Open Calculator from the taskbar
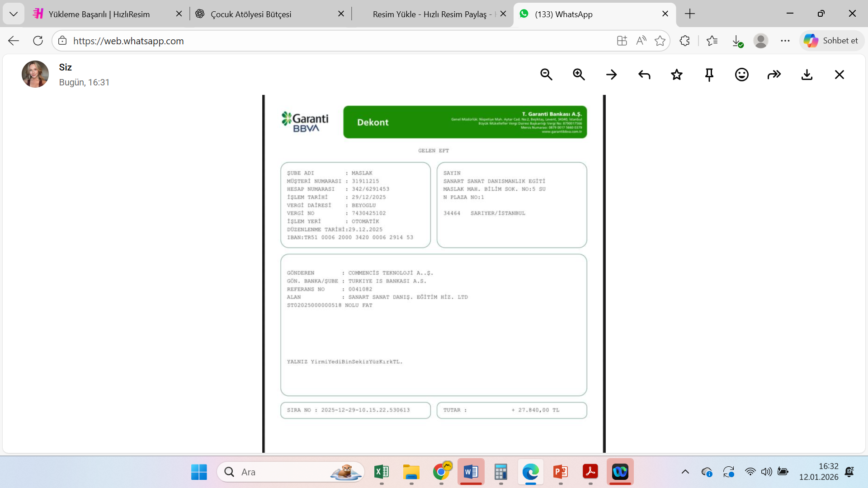The width and height of the screenshot is (868, 488). pyautogui.click(x=501, y=472)
